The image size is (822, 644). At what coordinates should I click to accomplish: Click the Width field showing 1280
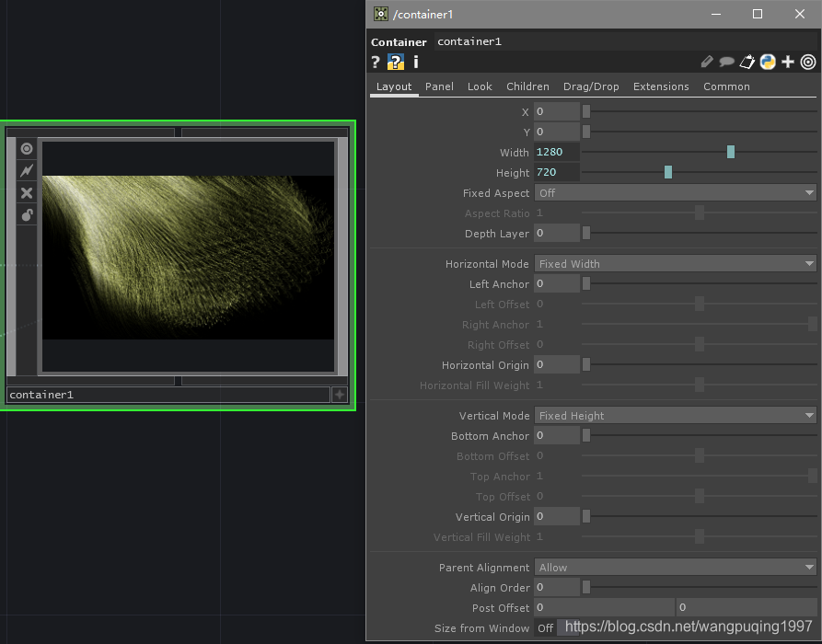click(x=557, y=152)
